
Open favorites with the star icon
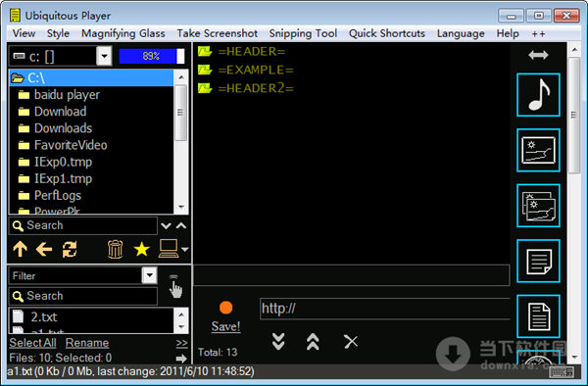142,249
